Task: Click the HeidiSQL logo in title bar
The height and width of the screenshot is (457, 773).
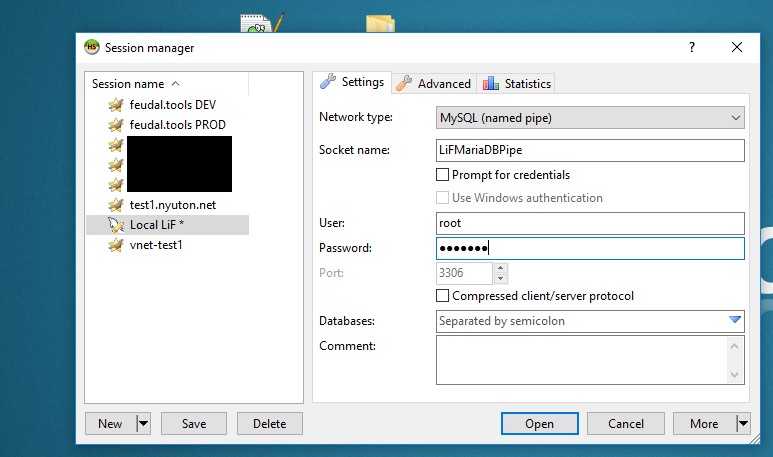Action: (92, 47)
